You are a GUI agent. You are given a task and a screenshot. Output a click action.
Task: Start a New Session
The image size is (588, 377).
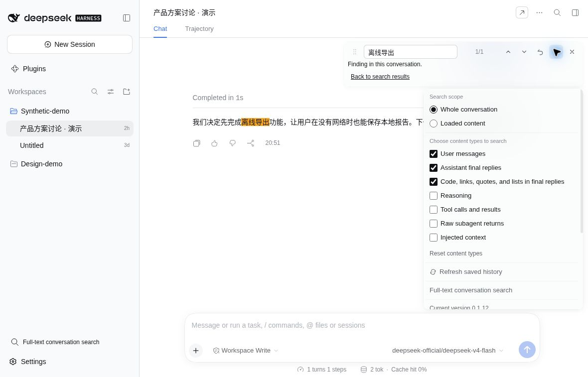pyautogui.click(x=70, y=44)
